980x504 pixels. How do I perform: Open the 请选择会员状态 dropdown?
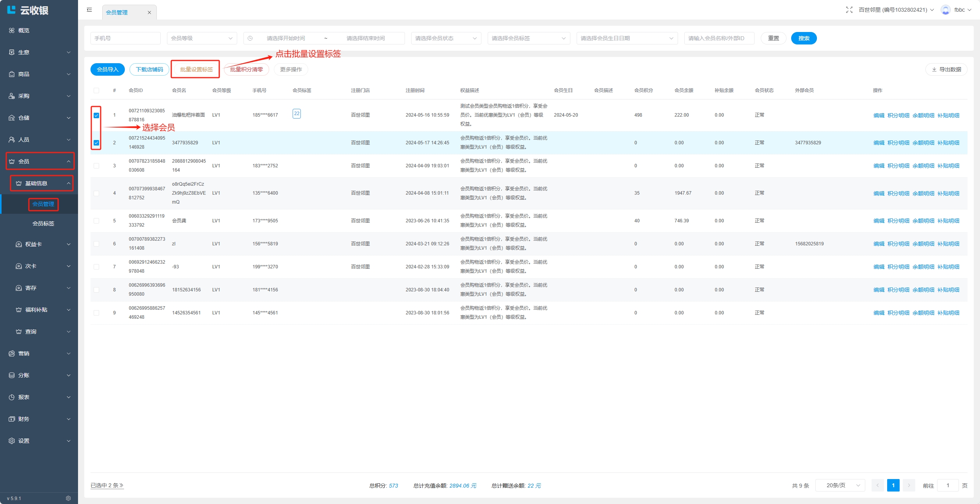[446, 38]
